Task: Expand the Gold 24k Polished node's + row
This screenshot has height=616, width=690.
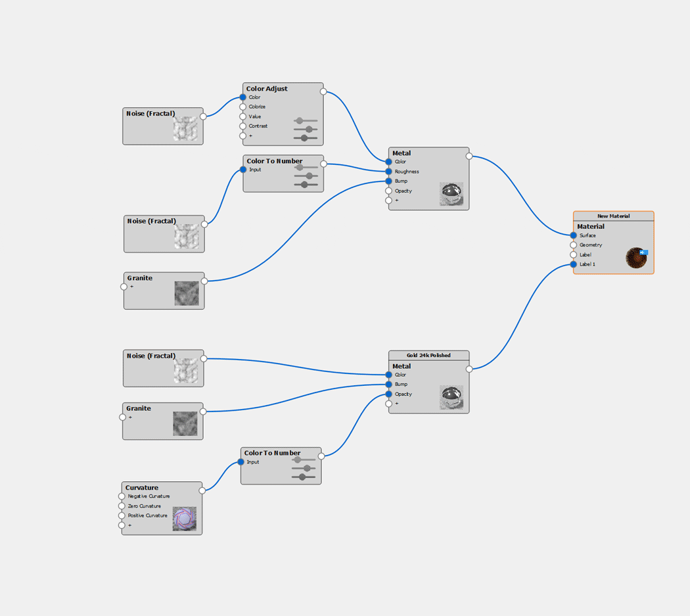Action: pos(389,404)
